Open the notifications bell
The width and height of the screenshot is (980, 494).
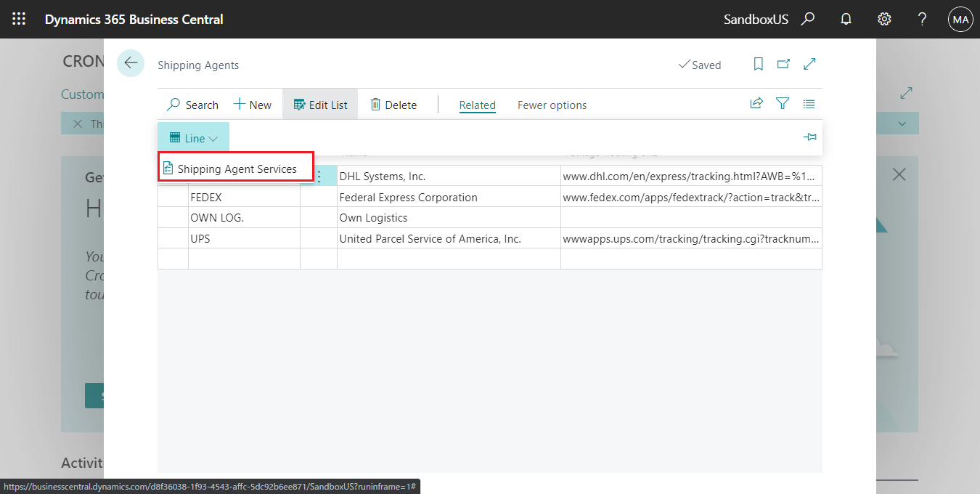tap(846, 19)
